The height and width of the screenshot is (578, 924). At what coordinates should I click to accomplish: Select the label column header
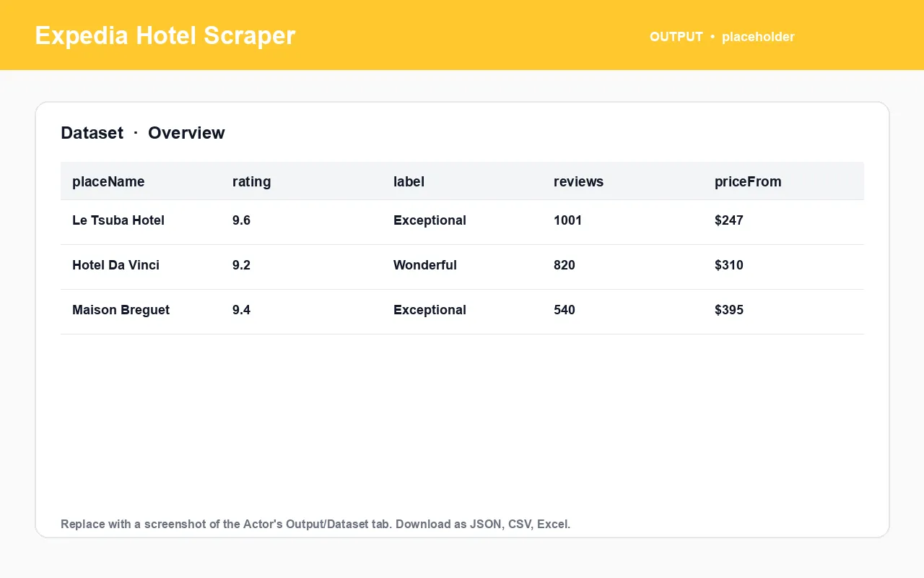pyautogui.click(x=409, y=182)
